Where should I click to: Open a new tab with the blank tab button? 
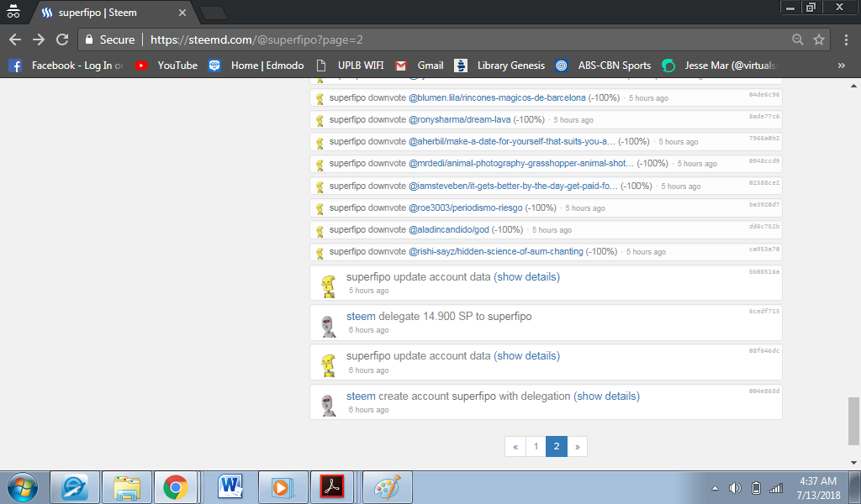click(x=214, y=13)
